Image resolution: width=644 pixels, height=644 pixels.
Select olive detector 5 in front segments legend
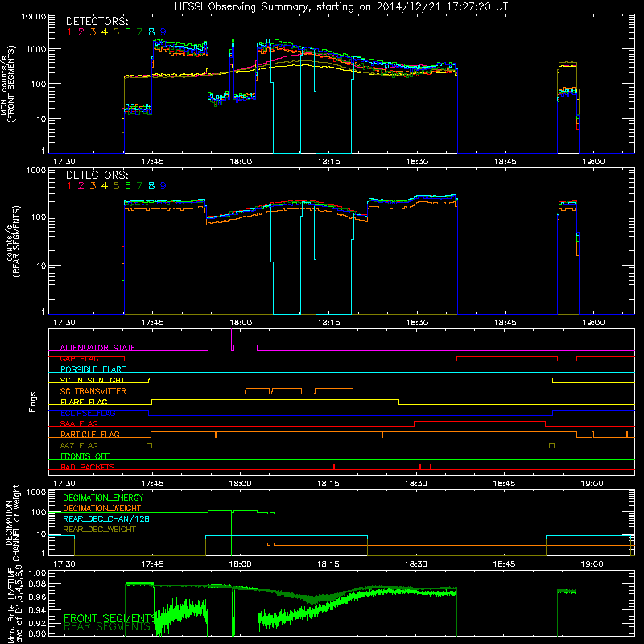pos(116,32)
